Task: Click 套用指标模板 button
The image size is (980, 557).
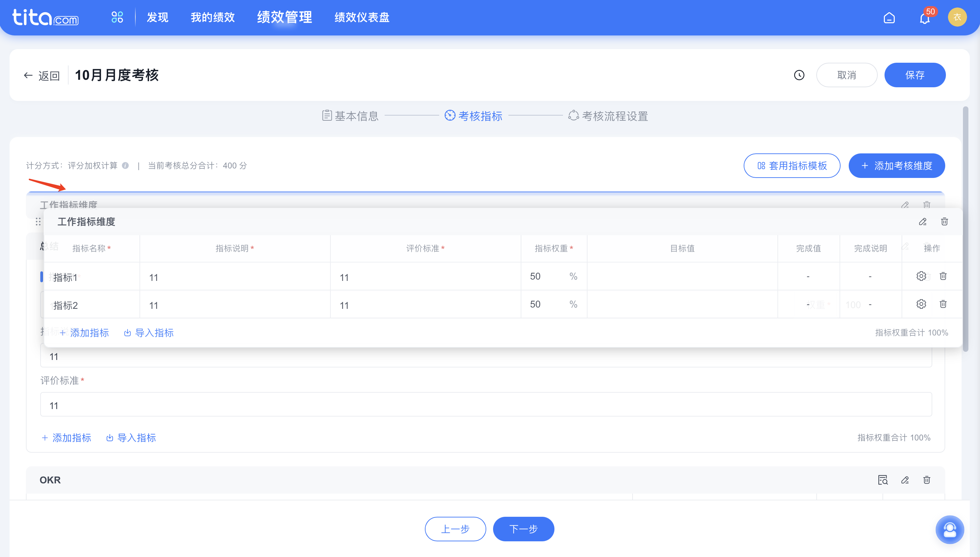Action: pos(792,166)
